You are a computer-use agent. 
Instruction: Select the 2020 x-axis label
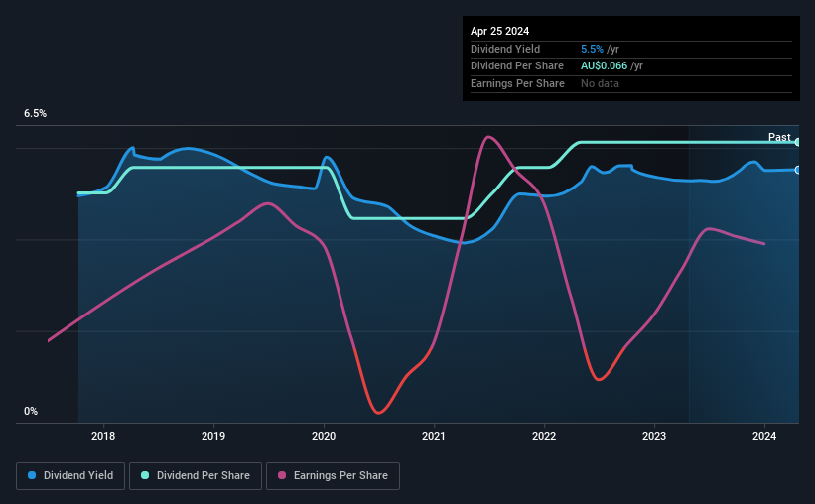[324, 436]
